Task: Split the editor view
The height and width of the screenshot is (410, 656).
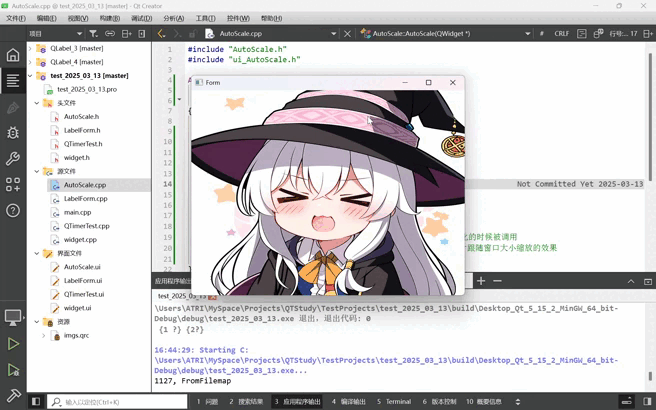Action: pos(648,34)
